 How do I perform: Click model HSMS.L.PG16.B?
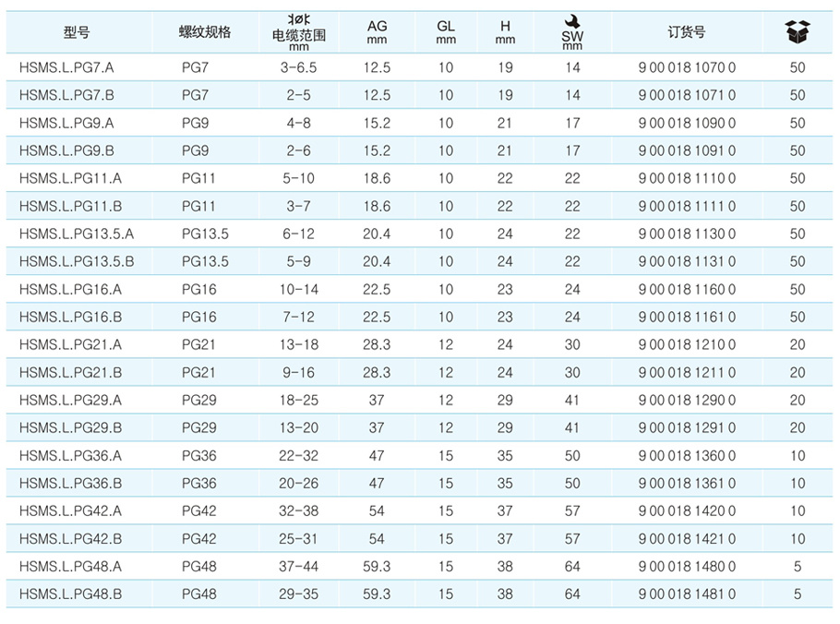tap(70, 318)
